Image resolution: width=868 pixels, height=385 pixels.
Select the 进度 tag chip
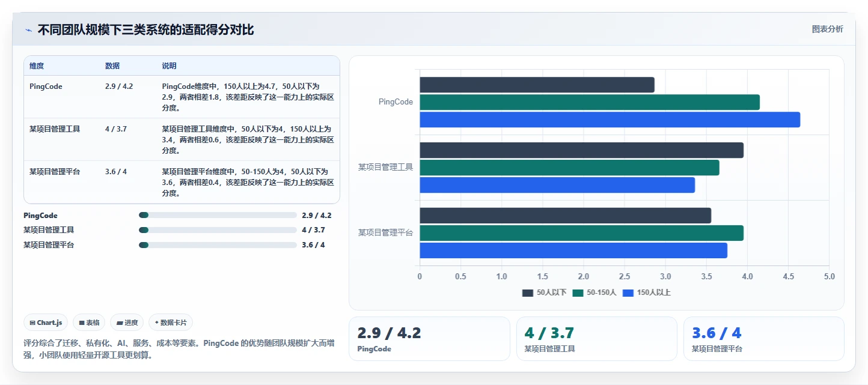pos(127,323)
